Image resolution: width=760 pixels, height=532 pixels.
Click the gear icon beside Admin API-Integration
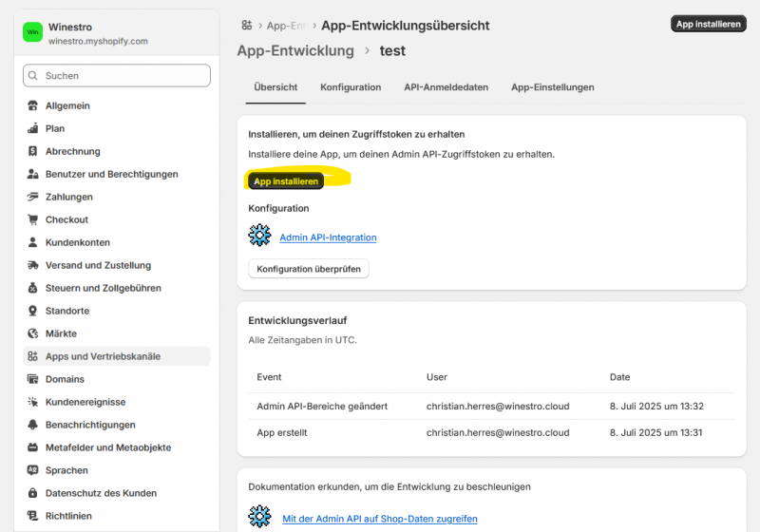click(259, 236)
